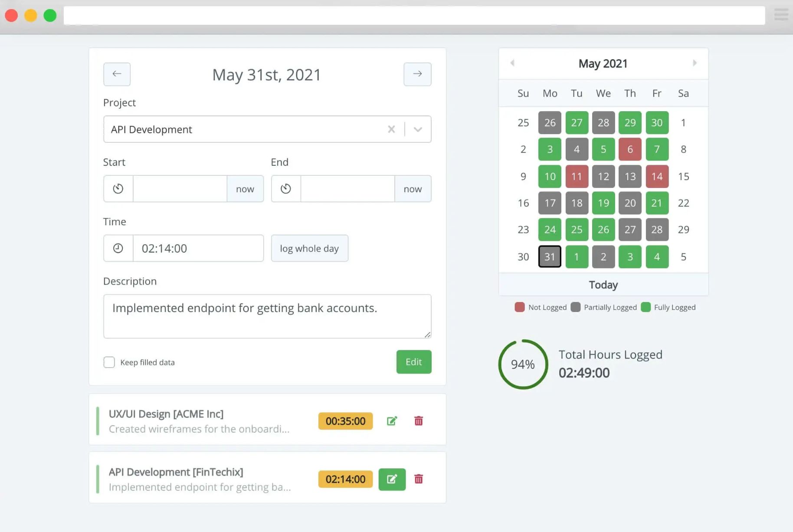793x532 pixels.
Task: Open the Project dropdown list
Action: [418, 129]
